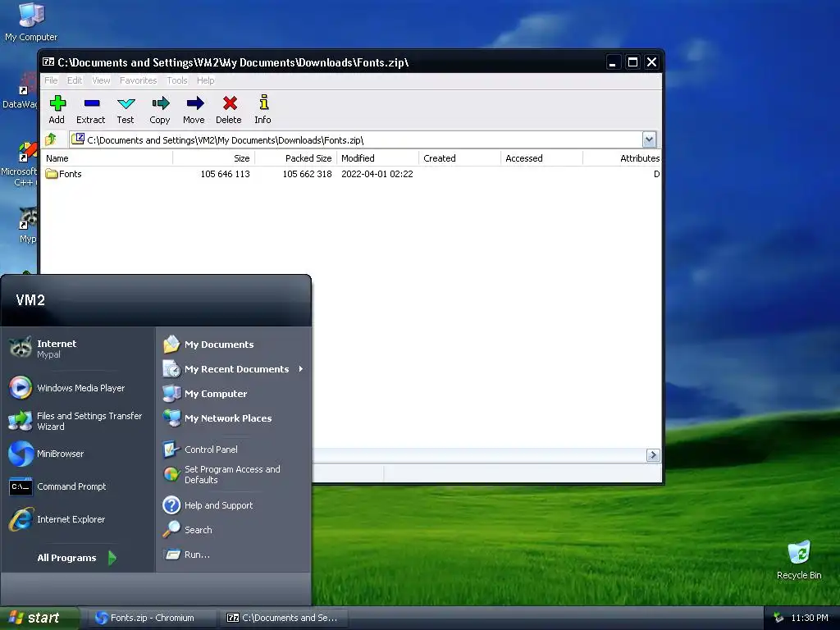The height and width of the screenshot is (630, 840).
Task: Open My Network Places in Start menu
Action: click(233, 418)
